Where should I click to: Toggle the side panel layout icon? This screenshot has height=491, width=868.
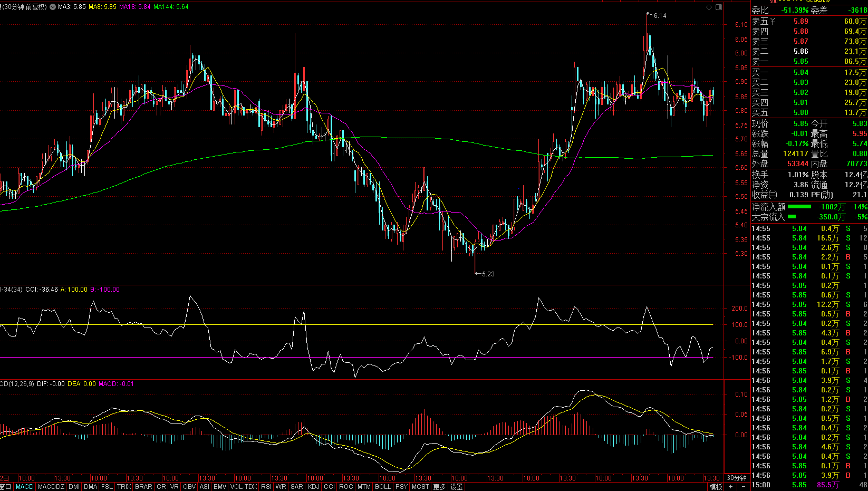click(718, 7)
